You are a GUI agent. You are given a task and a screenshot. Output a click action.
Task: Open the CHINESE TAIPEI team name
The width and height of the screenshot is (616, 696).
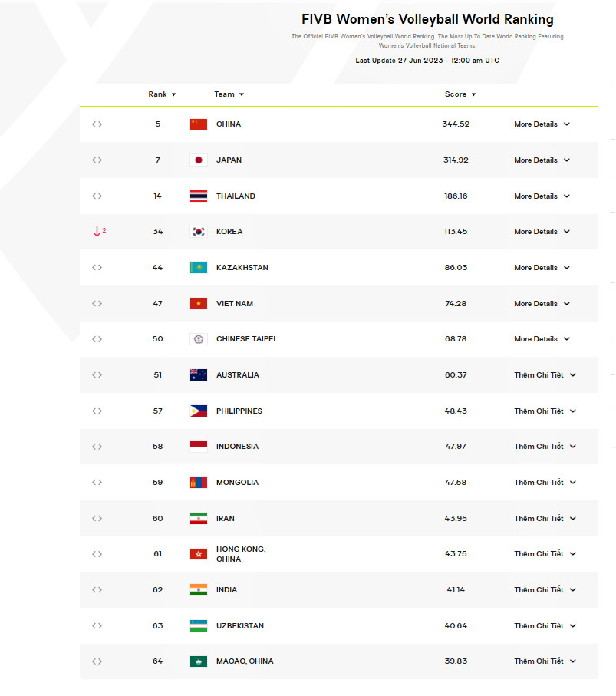click(x=246, y=339)
